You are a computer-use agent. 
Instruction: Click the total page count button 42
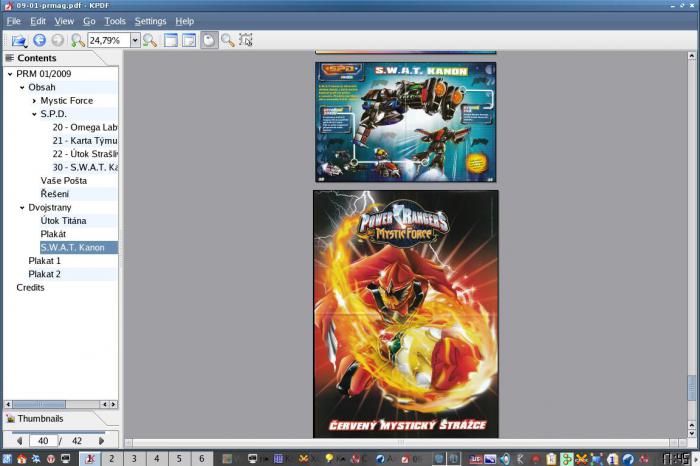77,441
